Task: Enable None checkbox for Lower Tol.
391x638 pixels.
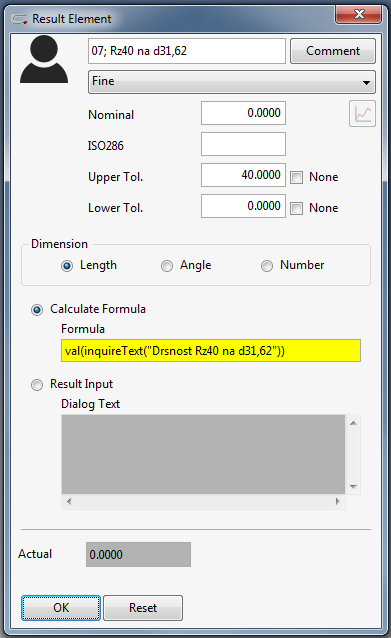Action: (296, 208)
